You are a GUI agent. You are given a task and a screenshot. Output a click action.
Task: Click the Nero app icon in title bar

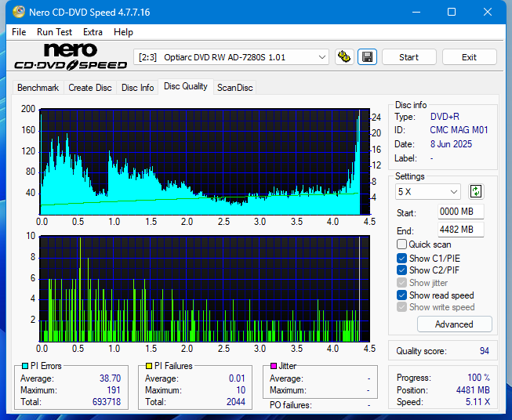(13, 13)
